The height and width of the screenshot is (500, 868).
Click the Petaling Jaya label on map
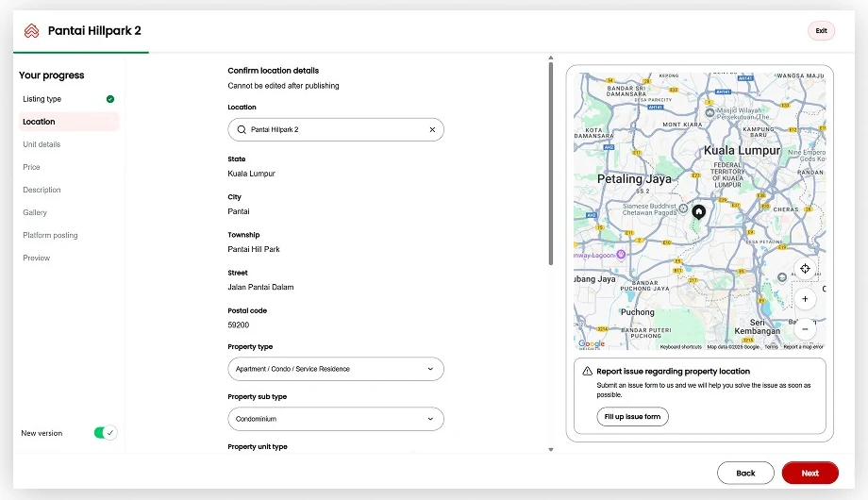tap(634, 179)
